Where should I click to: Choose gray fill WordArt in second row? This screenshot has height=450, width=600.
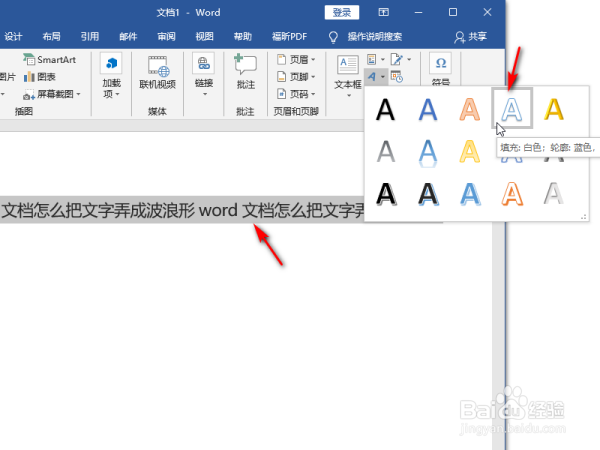pyautogui.click(x=385, y=152)
